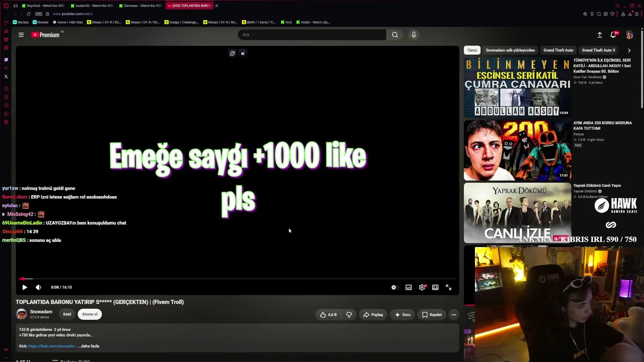Click the Katıl join button

click(67, 314)
